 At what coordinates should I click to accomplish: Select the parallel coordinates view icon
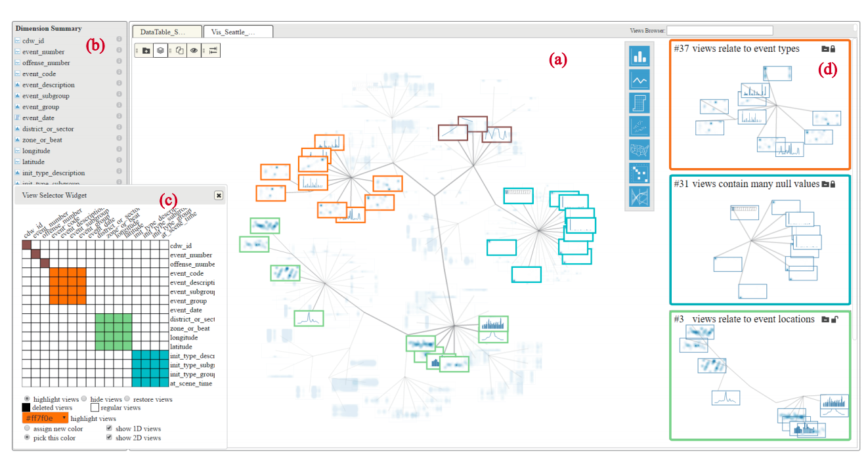[x=639, y=197]
